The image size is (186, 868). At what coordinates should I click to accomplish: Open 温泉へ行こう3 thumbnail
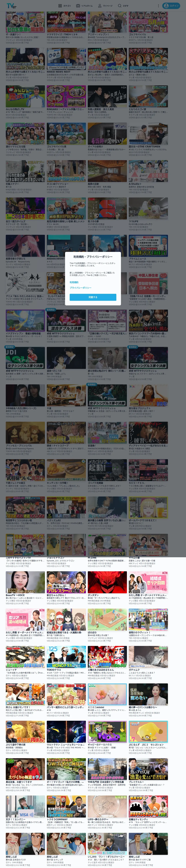pos(66,358)
